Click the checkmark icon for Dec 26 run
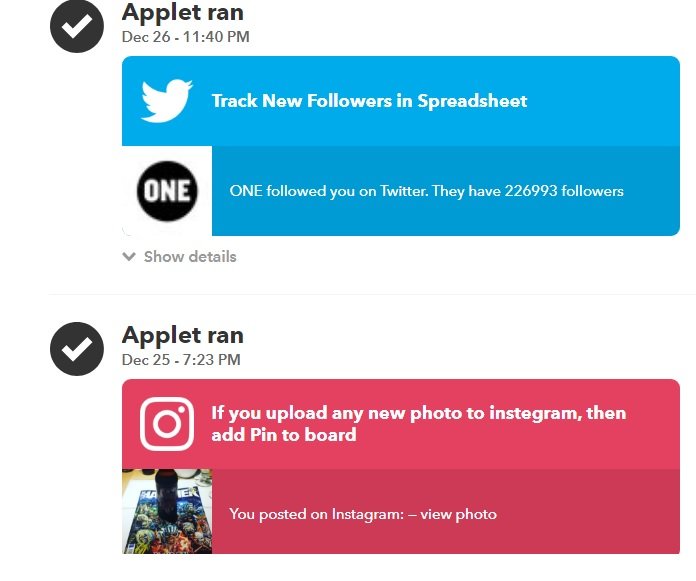696x581 pixels. 77,26
